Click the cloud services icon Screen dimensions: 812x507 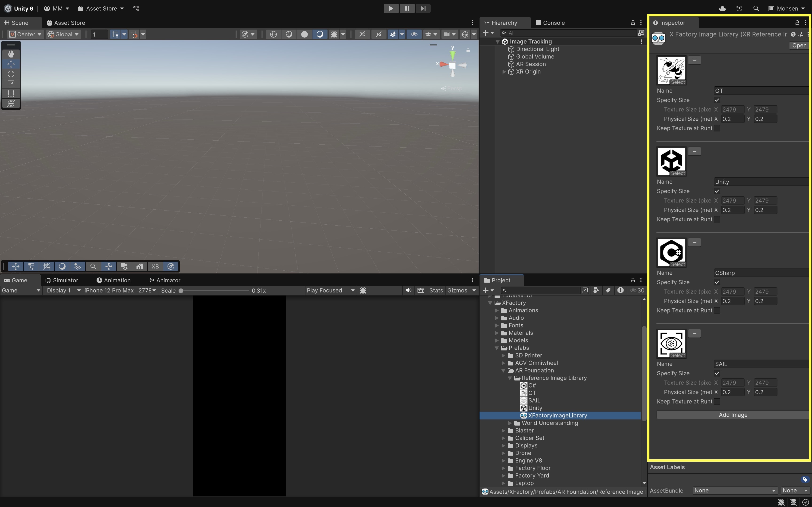pyautogui.click(x=722, y=8)
